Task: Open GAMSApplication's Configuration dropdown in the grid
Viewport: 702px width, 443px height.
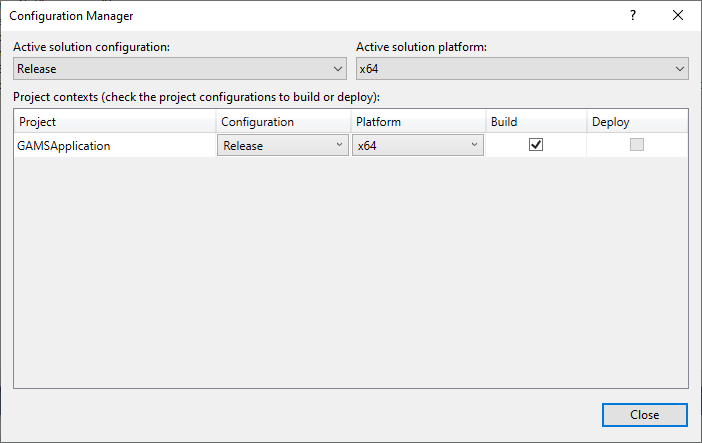Action: pos(282,145)
